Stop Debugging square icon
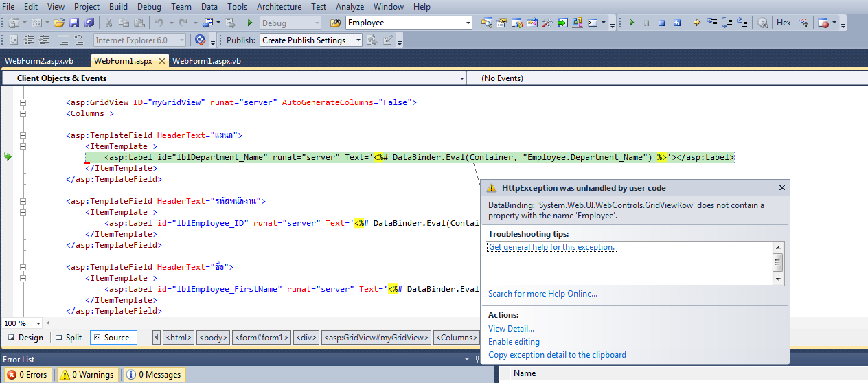Image resolution: width=868 pixels, height=383 pixels. click(661, 23)
